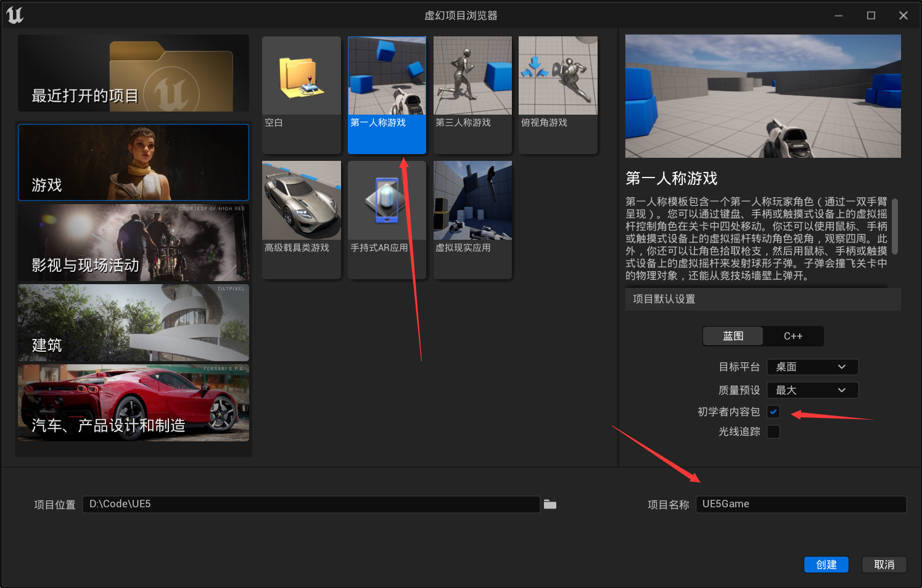922x588 pixels.
Task: Pick the 俯视角游戏 template
Action: 558,95
